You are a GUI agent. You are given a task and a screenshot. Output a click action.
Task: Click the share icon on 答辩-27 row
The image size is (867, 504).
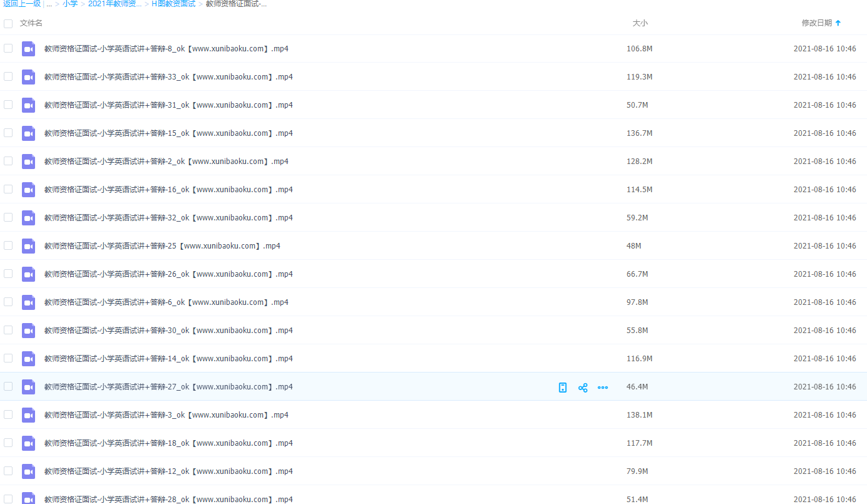[x=583, y=388]
